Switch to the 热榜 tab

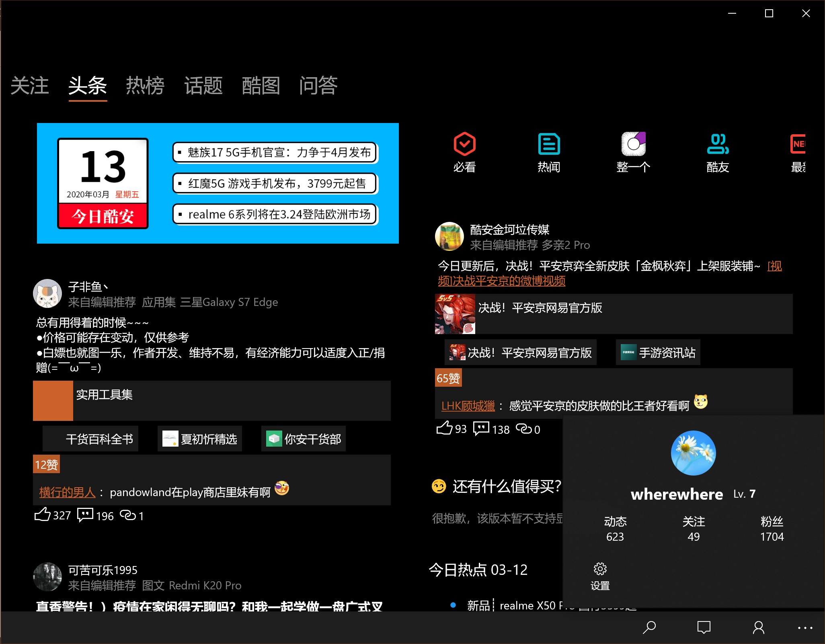[145, 86]
